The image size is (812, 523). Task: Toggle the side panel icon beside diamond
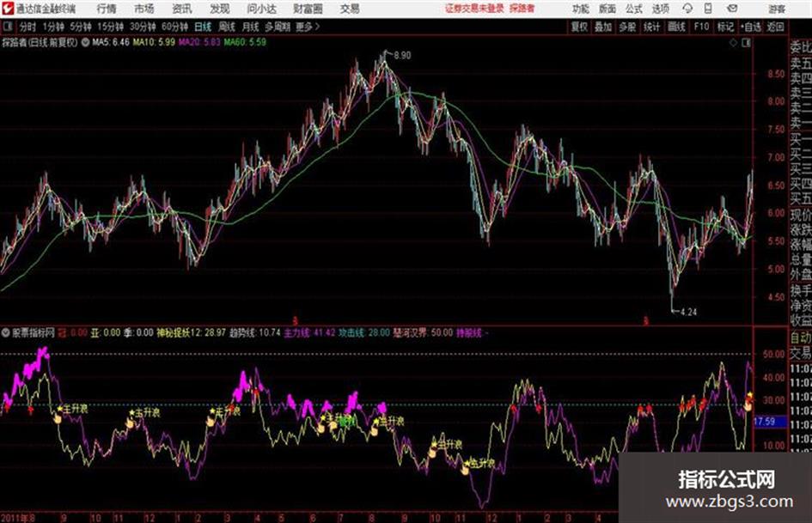[x=746, y=43]
